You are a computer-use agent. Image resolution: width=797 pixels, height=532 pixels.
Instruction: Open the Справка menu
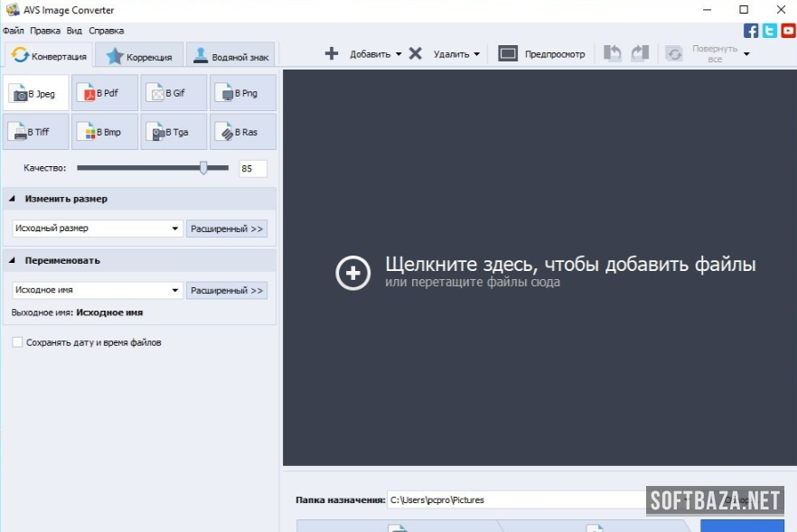[107, 31]
